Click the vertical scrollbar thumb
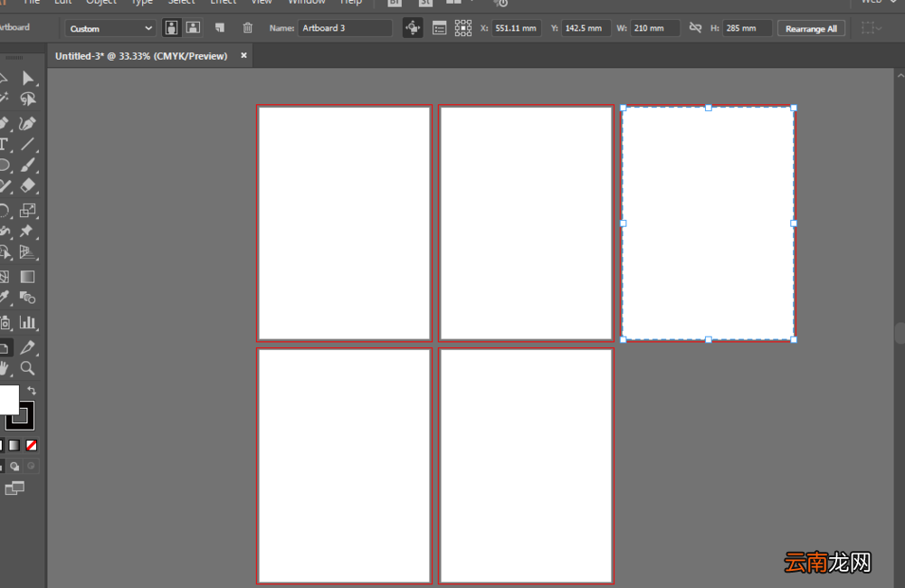This screenshot has width=905, height=588. pos(900,333)
